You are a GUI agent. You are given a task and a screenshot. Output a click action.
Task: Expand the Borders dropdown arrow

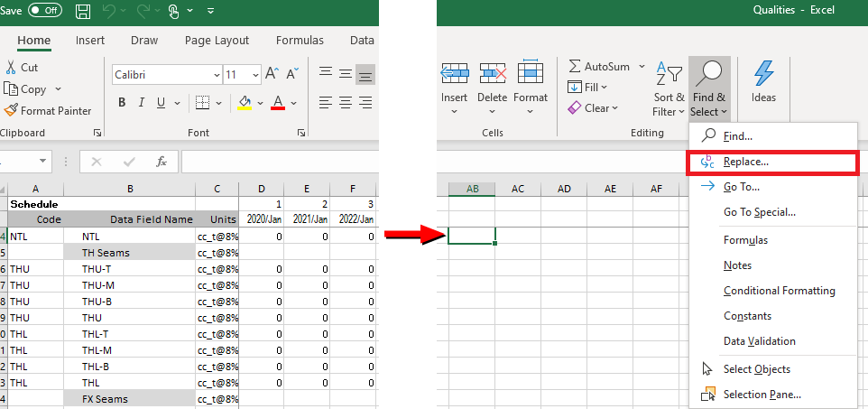[x=218, y=103]
